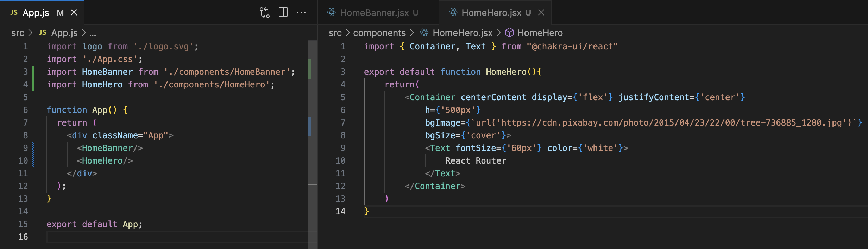Open the src breadcrumb in left editor

click(x=18, y=33)
